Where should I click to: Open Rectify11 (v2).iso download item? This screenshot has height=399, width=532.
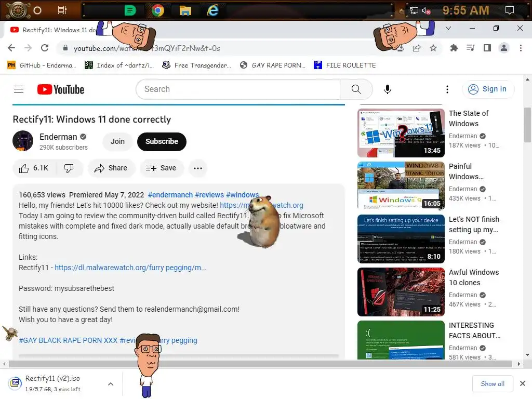click(52, 383)
